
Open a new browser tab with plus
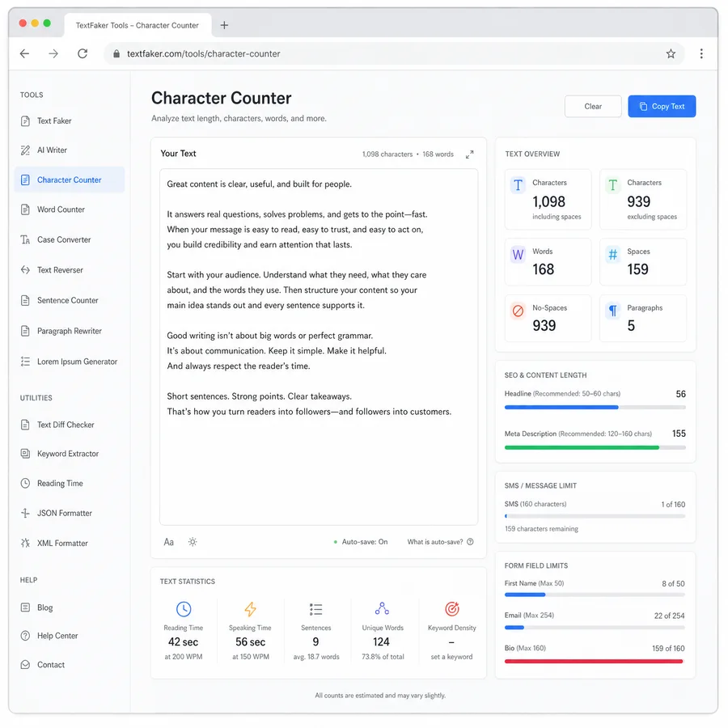pyautogui.click(x=224, y=26)
